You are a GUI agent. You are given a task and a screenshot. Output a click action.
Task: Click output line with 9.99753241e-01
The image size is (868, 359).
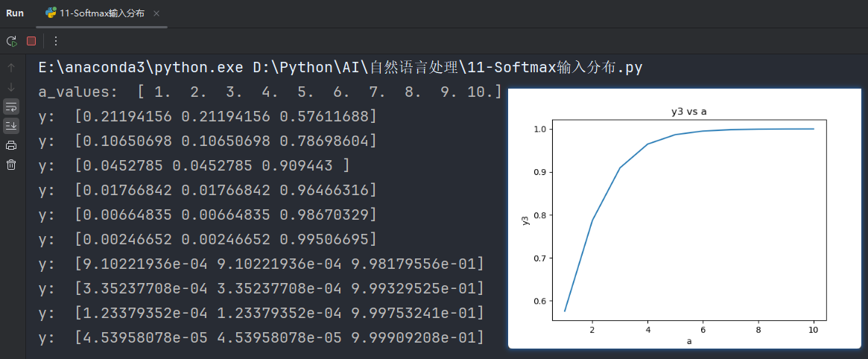(261, 313)
